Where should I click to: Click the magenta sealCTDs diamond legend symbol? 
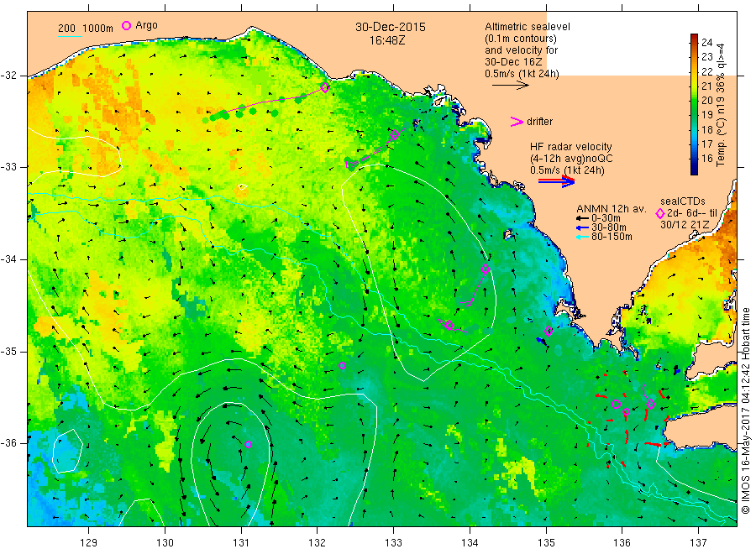(x=660, y=213)
